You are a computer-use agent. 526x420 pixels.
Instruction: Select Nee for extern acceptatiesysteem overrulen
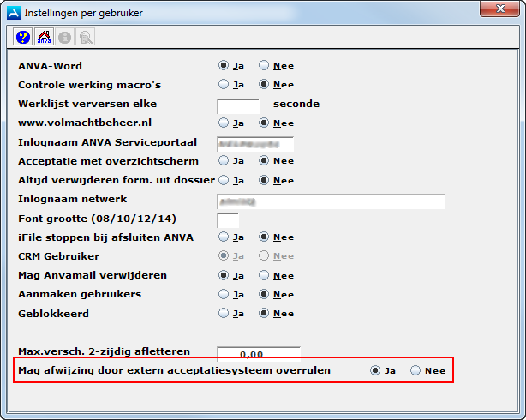(x=416, y=370)
